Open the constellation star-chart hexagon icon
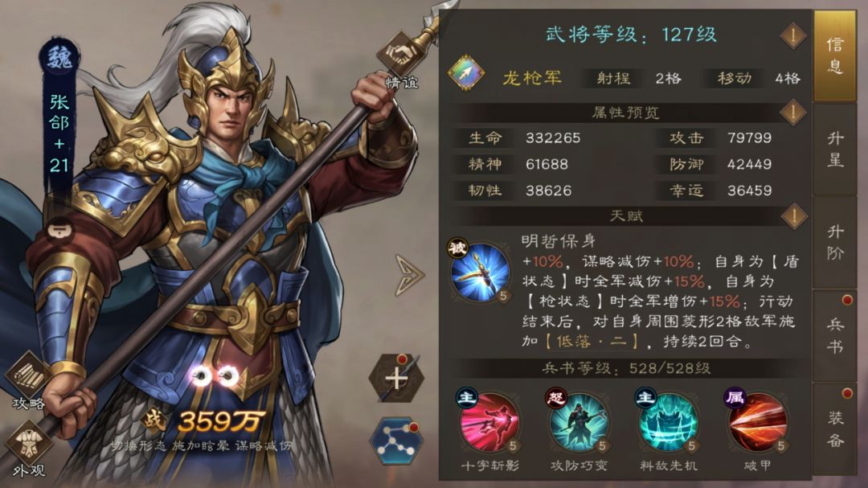Screen dimensions: 868x488 396,441
